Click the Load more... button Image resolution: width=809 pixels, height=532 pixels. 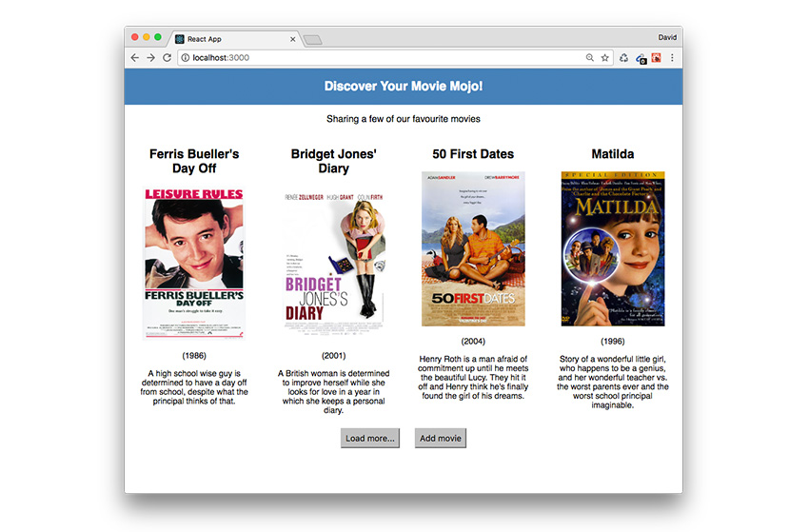[x=370, y=438]
